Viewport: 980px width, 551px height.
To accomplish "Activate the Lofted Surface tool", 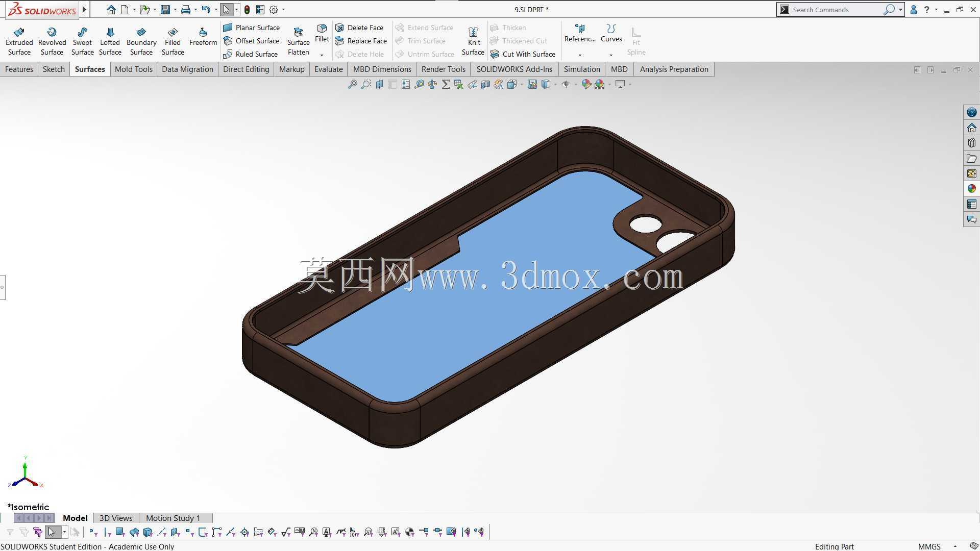I will pos(110,41).
